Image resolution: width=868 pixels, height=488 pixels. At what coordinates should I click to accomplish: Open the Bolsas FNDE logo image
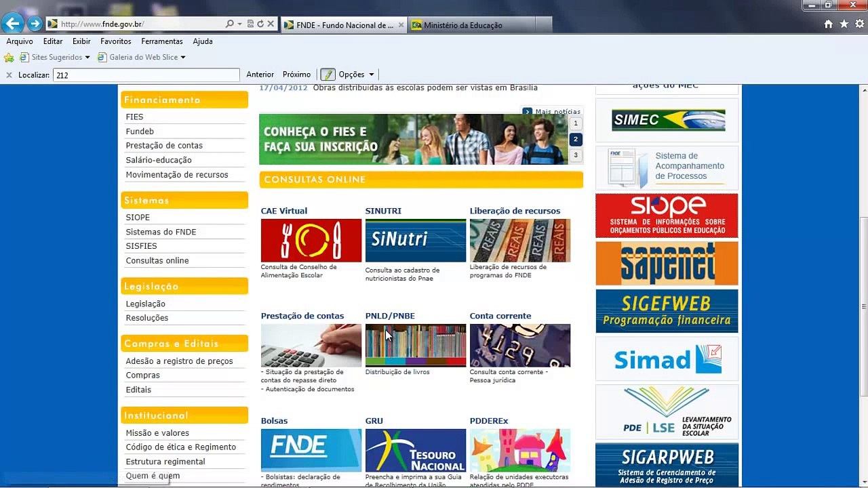[x=311, y=450]
